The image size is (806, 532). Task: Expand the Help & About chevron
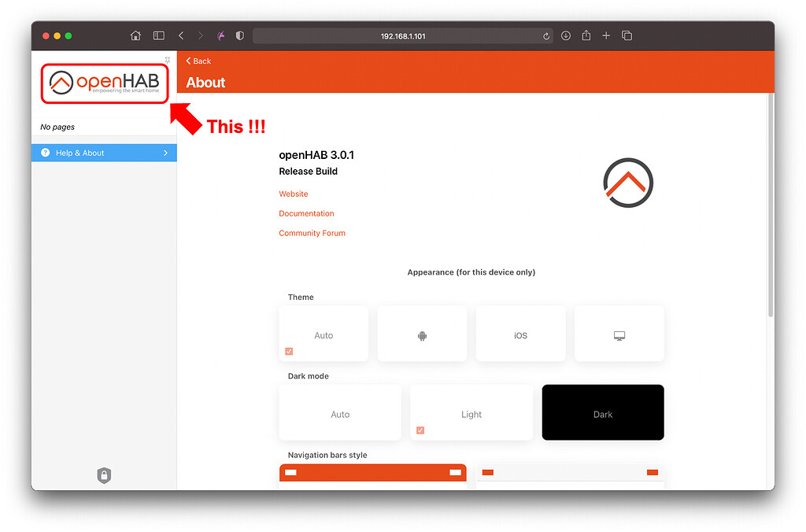(x=165, y=153)
